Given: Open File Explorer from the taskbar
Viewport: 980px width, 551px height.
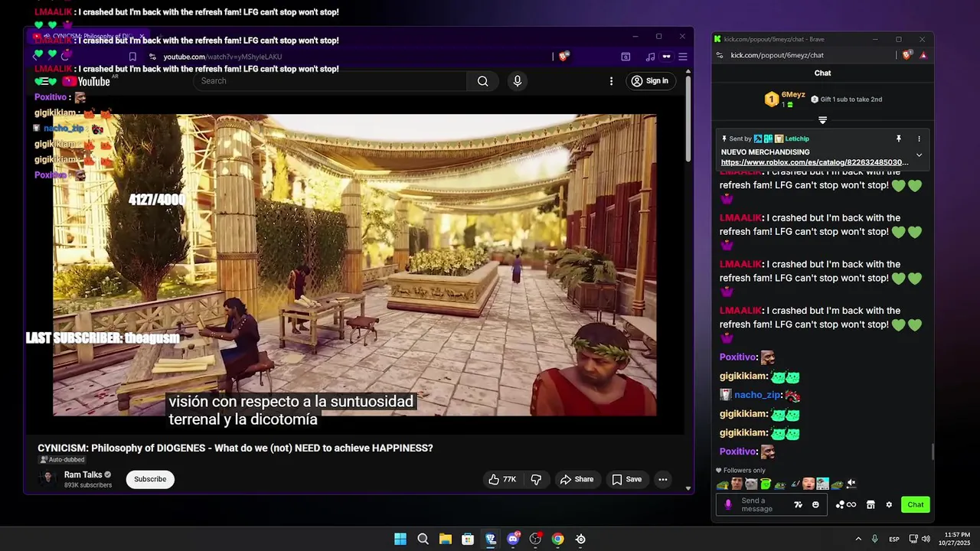Looking at the screenshot, I should coord(446,539).
